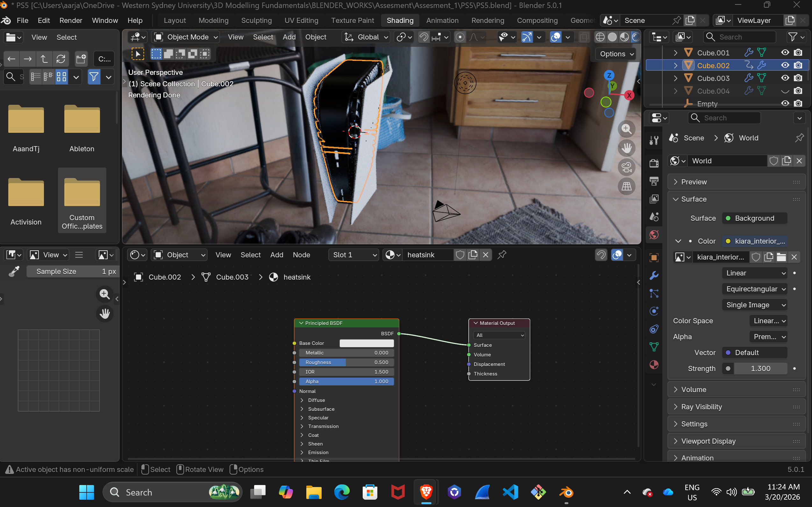Open Equirectangular projection dropdown
The width and height of the screenshot is (812, 507).
[754, 289]
